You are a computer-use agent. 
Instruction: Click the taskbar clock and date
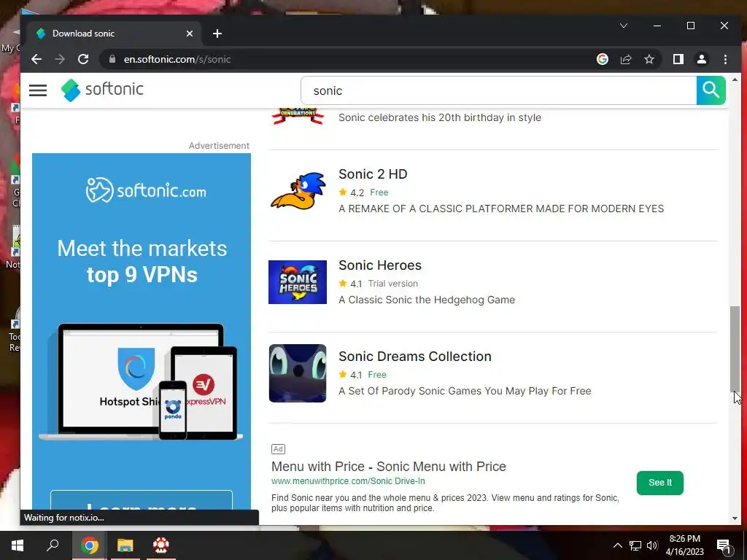pyautogui.click(x=684, y=545)
